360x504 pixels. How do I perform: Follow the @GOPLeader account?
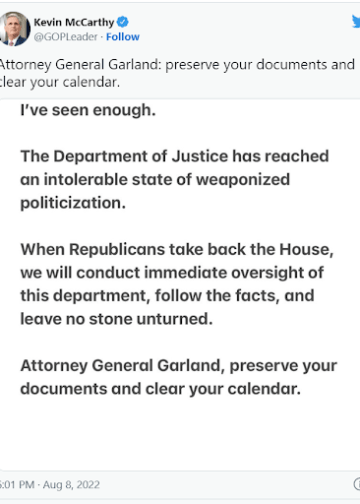click(x=123, y=37)
